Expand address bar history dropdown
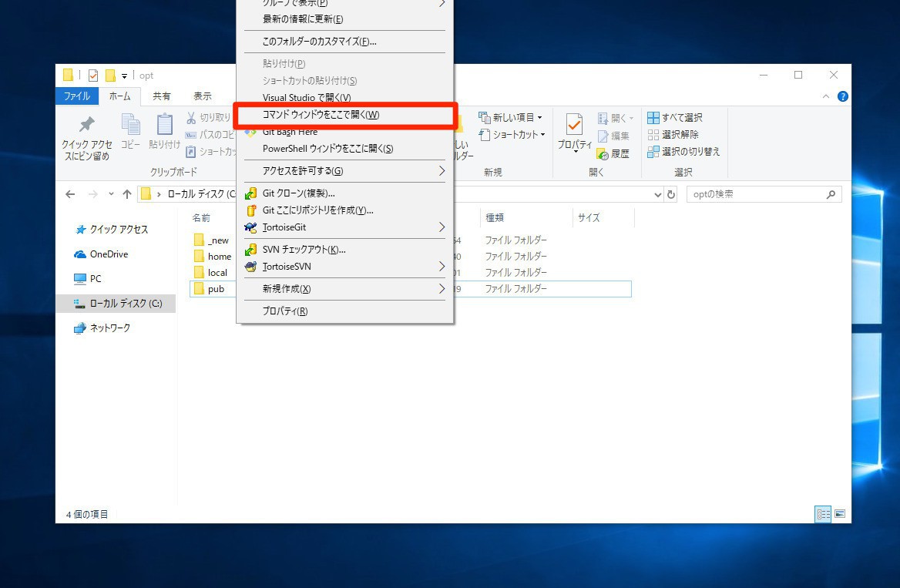The image size is (900, 588). click(658, 195)
